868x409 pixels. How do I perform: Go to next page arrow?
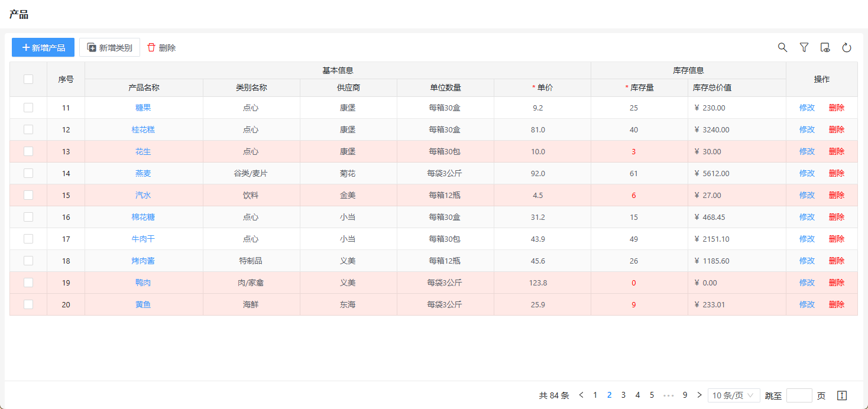pos(699,395)
